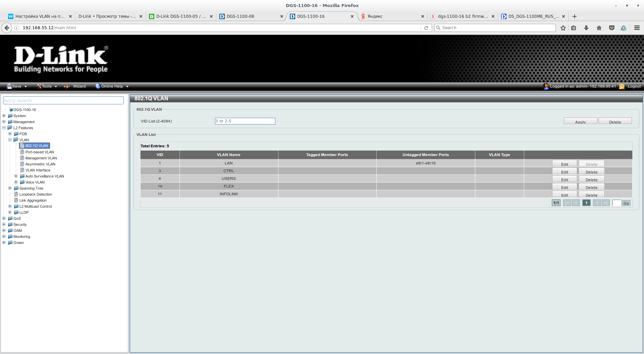Click the Firefox back arrow button

pyautogui.click(x=7, y=28)
